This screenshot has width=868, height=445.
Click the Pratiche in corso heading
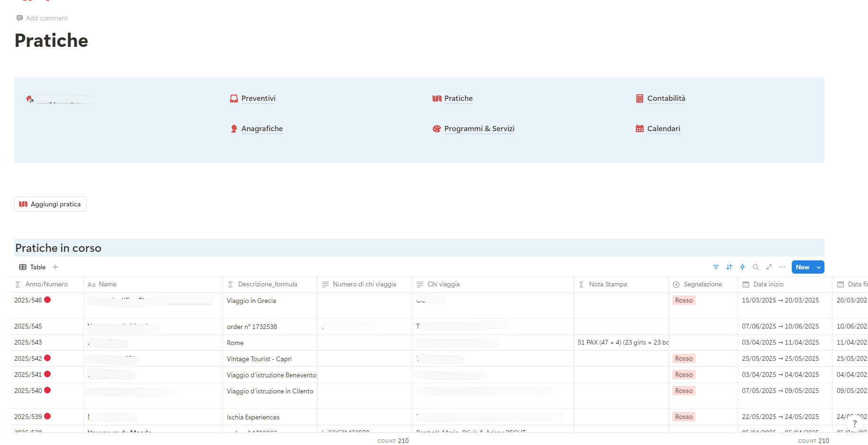(58, 248)
